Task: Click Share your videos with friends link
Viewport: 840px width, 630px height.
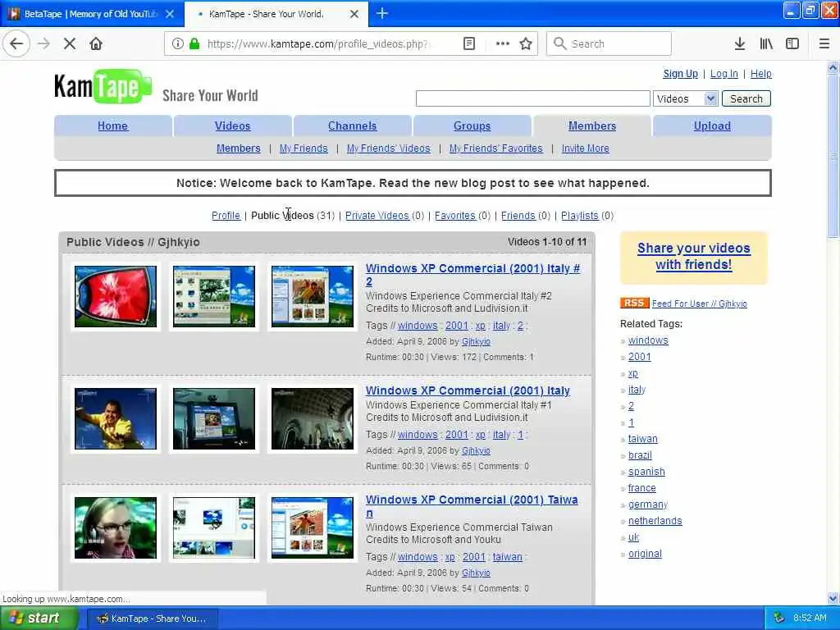Action: (x=694, y=256)
